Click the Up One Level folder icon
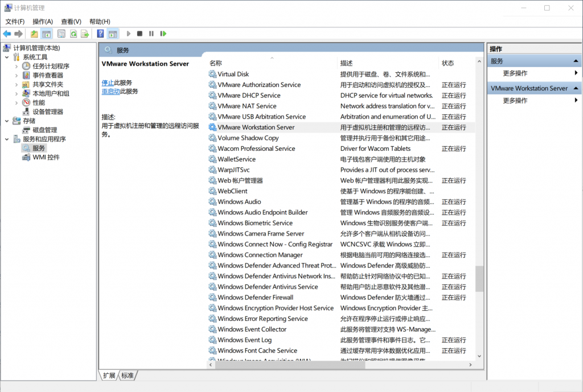This screenshot has width=583, height=392. point(35,34)
